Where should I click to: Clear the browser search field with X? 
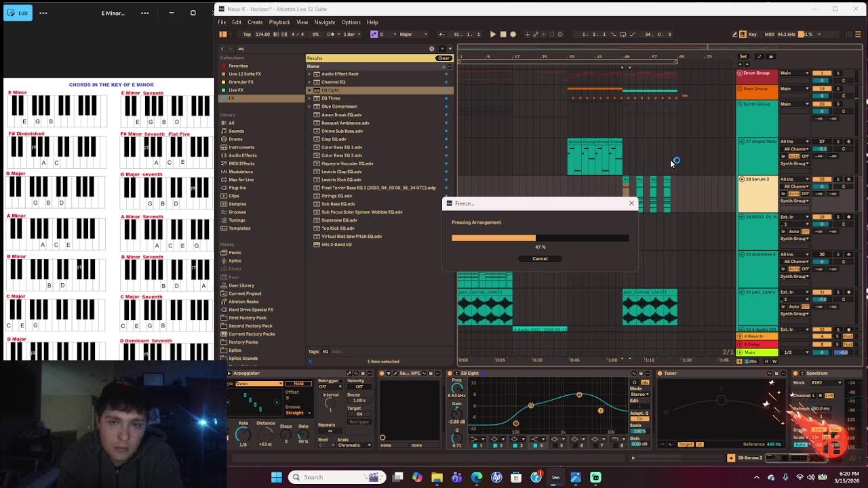(x=431, y=49)
